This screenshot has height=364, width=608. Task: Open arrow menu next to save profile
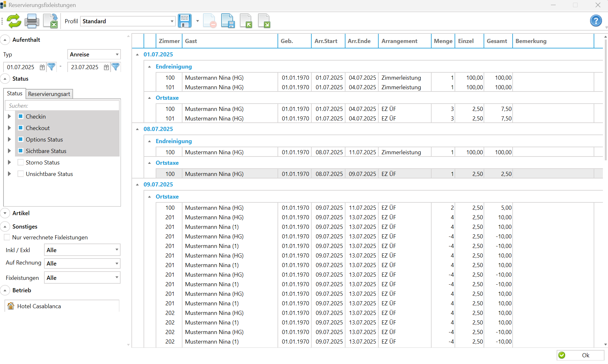tap(197, 21)
